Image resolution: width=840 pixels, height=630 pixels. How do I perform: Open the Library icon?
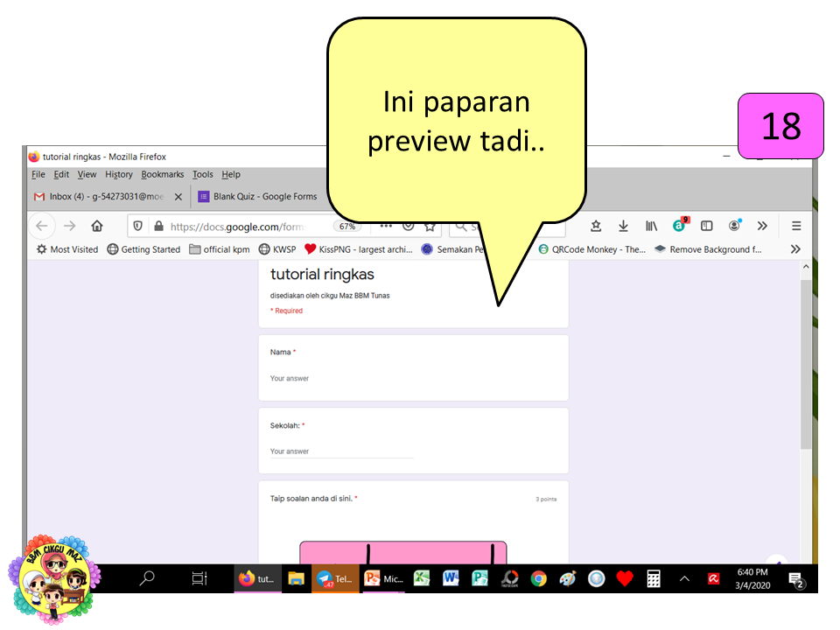tap(651, 226)
